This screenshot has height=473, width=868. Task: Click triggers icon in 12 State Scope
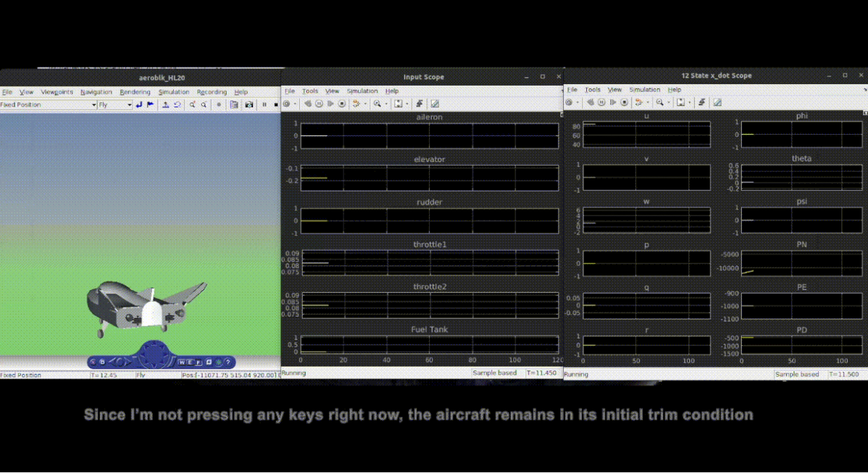pos(702,102)
